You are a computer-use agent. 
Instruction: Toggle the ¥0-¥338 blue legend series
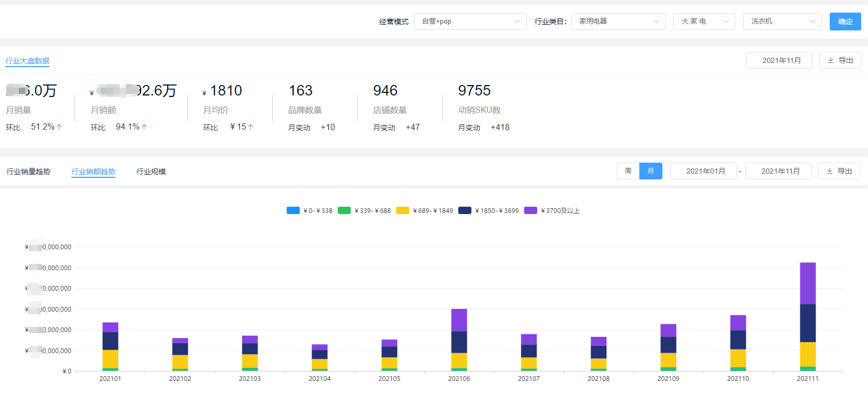[309, 210]
